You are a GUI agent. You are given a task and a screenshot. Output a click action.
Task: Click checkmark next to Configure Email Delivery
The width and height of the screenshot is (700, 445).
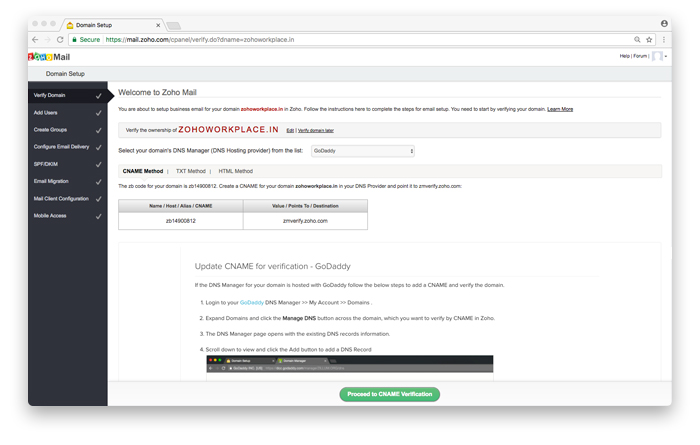[99, 147]
